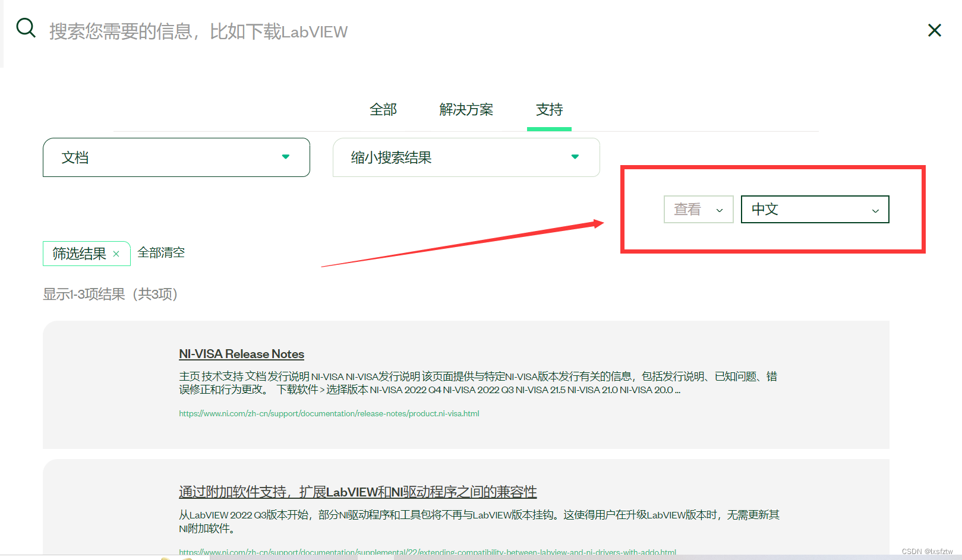
Task: Switch to the 全部 tab
Action: 383,110
